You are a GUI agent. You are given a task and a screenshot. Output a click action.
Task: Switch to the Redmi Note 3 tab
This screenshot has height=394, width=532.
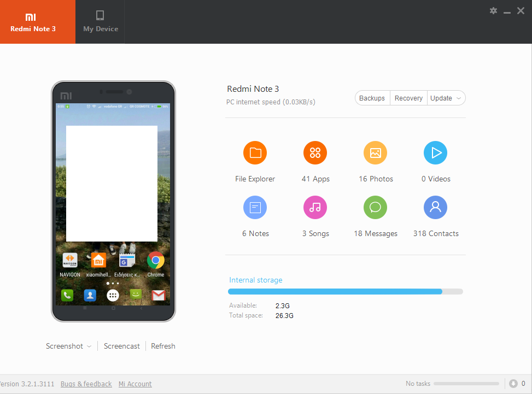(38, 22)
